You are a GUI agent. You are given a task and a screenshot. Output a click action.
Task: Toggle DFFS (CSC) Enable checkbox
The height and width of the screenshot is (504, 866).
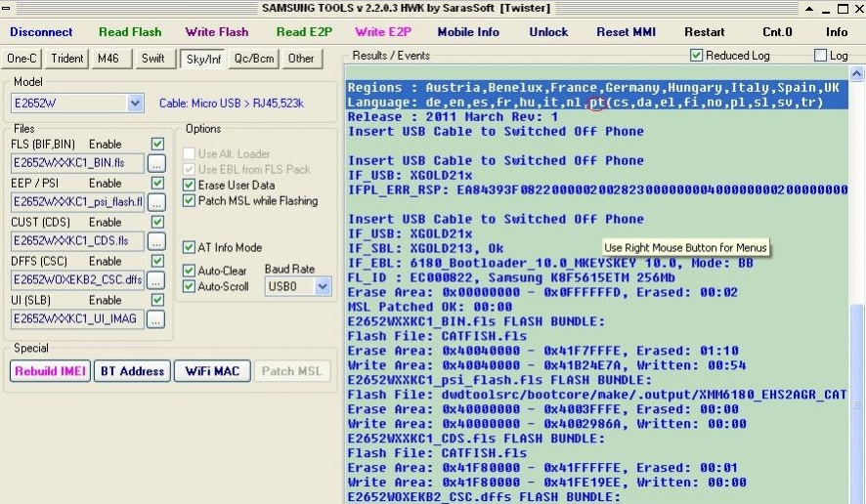coord(157,261)
